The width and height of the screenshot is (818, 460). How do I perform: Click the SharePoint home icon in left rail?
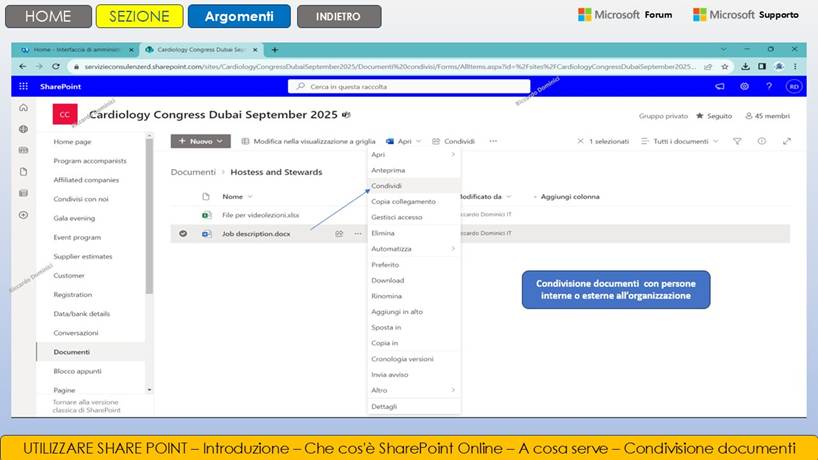(23, 108)
